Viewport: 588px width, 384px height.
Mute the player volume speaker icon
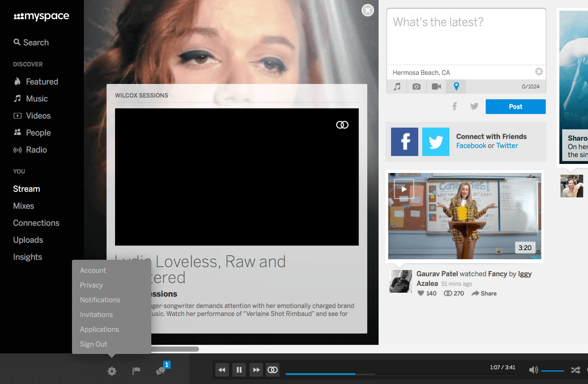533,370
